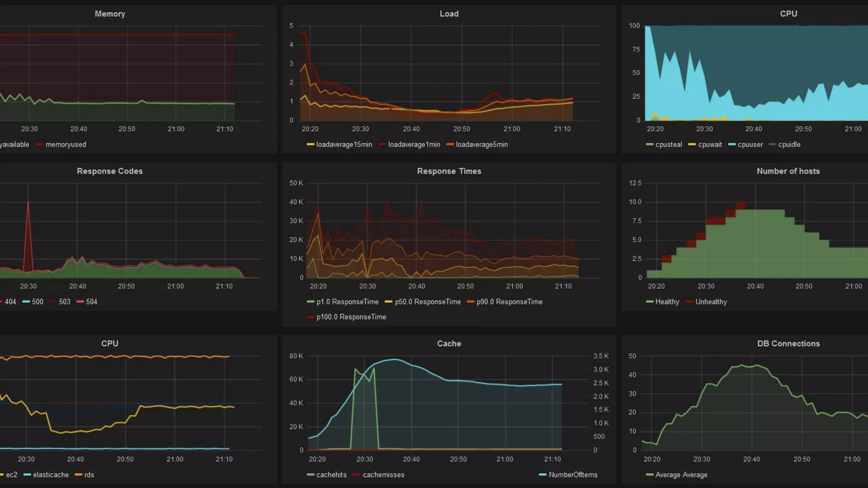Click the Number of hosts panel title
This screenshot has height=488, width=868.
point(788,171)
